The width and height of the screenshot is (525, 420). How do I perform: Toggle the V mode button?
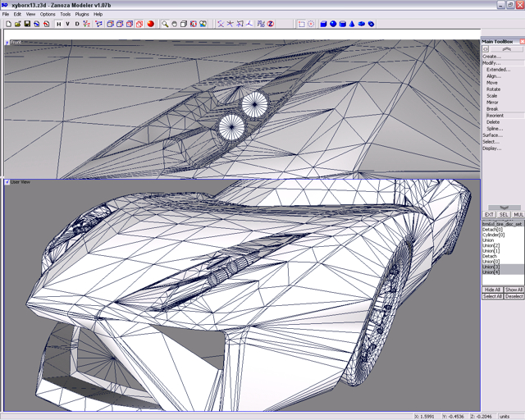68,24
